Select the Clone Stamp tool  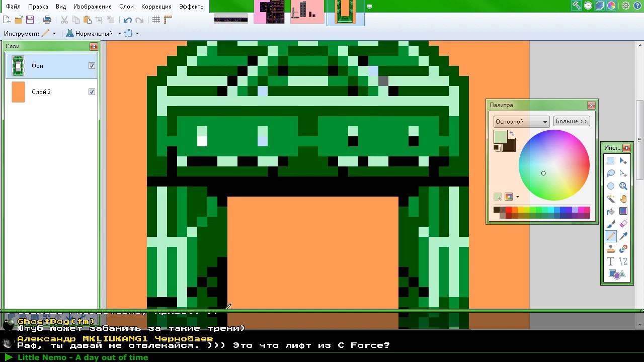point(610,249)
